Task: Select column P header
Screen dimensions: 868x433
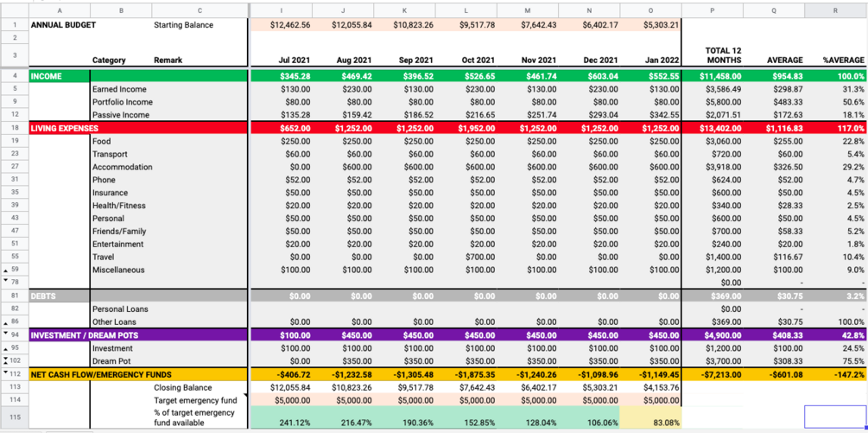Action: pyautogui.click(x=713, y=10)
